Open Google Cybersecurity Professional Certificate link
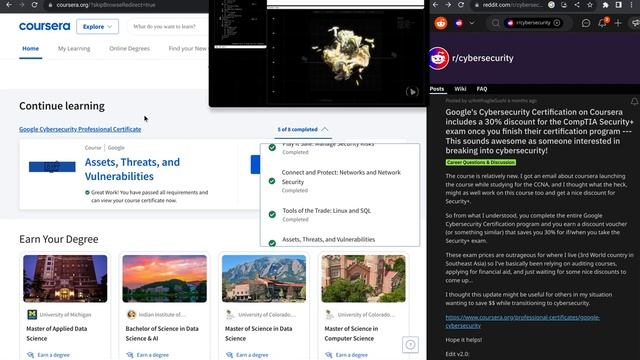The height and width of the screenshot is (360, 640). coord(80,129)
